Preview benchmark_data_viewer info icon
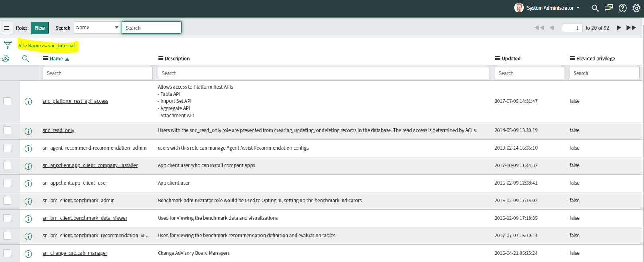The height and width of the screenshot is (262, 644). click(x=28, y=219)
